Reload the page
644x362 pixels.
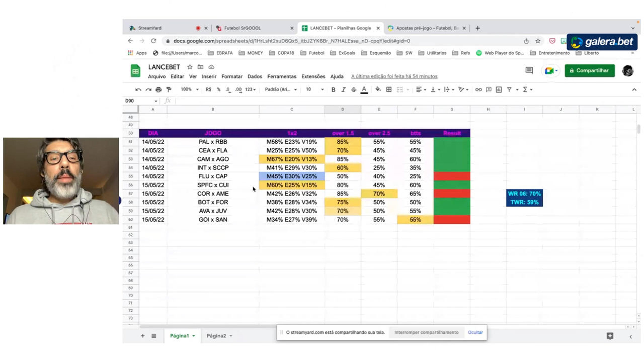[153, 41]
